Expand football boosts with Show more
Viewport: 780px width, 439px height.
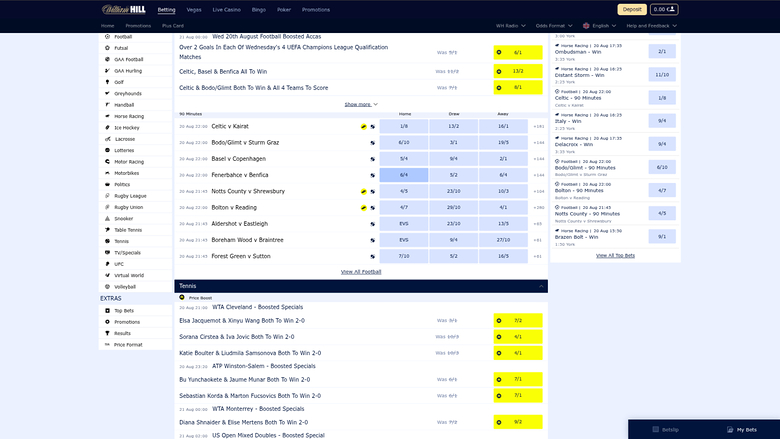[361, 104]
